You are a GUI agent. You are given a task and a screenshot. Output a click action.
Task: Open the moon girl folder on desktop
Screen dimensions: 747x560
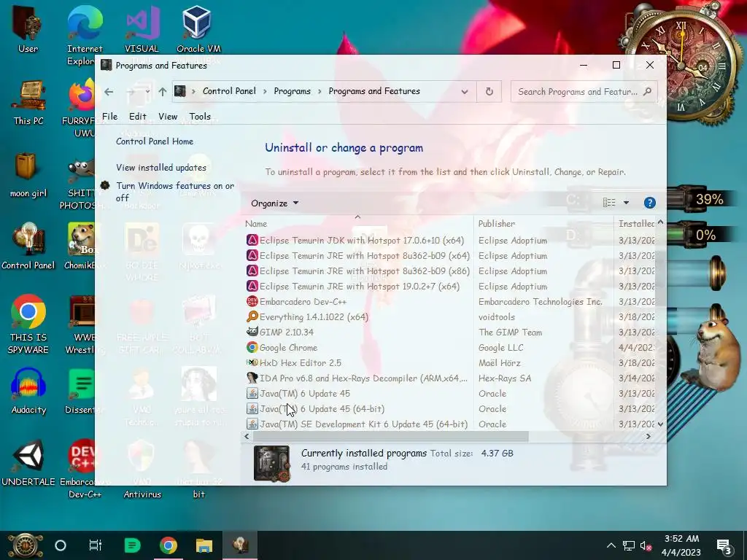pos(28,175)
